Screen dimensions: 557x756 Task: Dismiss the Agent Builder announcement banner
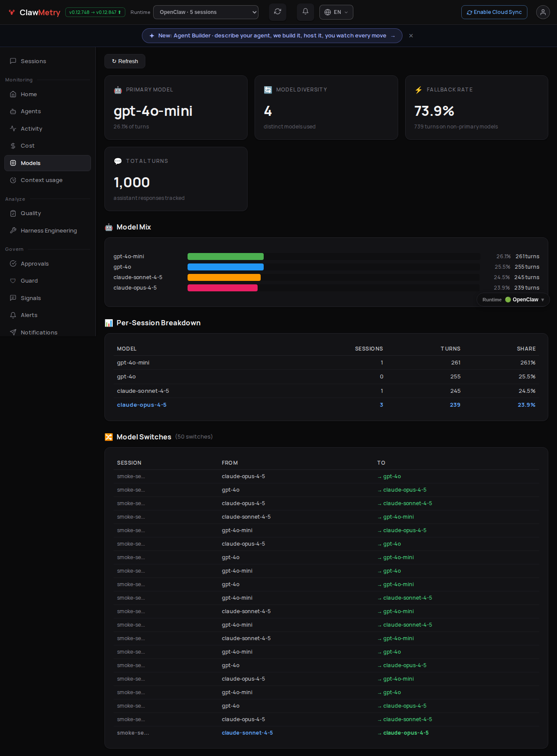[411, 36]
